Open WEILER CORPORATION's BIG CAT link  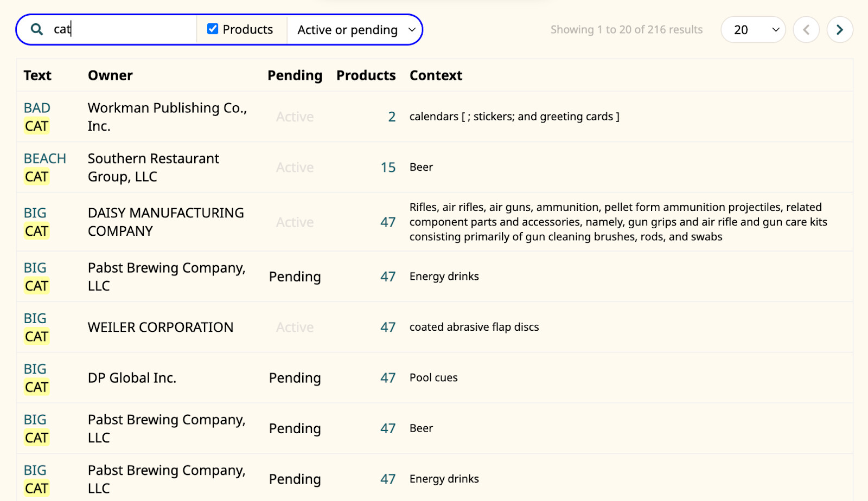pyautogui.click(x=36, y=327)
